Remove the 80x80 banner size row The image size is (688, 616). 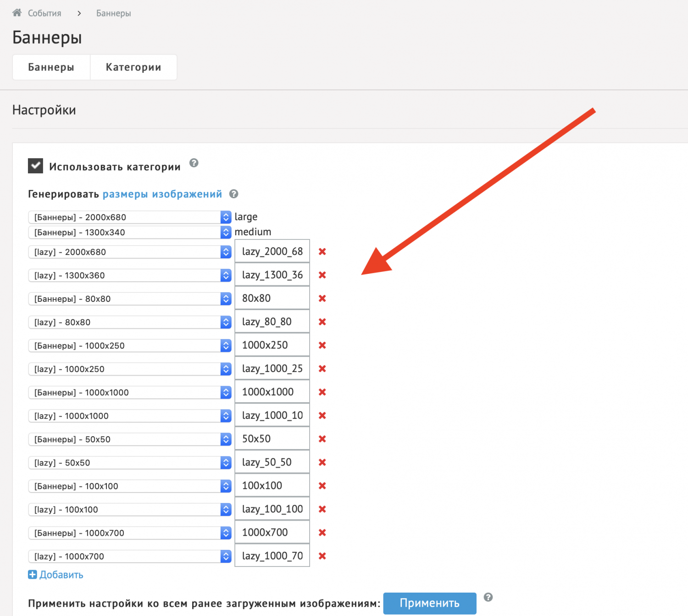tap(322, 299)
